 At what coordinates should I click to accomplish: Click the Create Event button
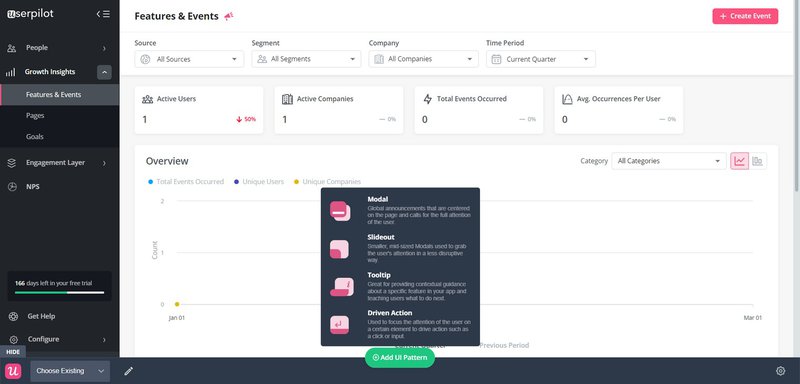pos(745,16)
